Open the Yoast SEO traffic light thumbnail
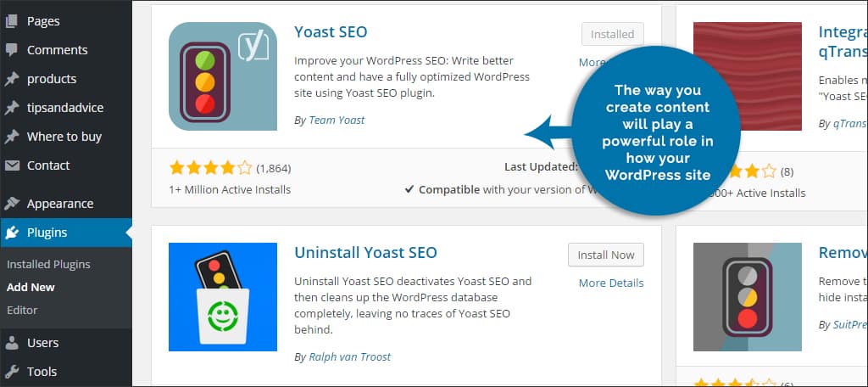Screen dimensions: 868x387 coord(223,76)
